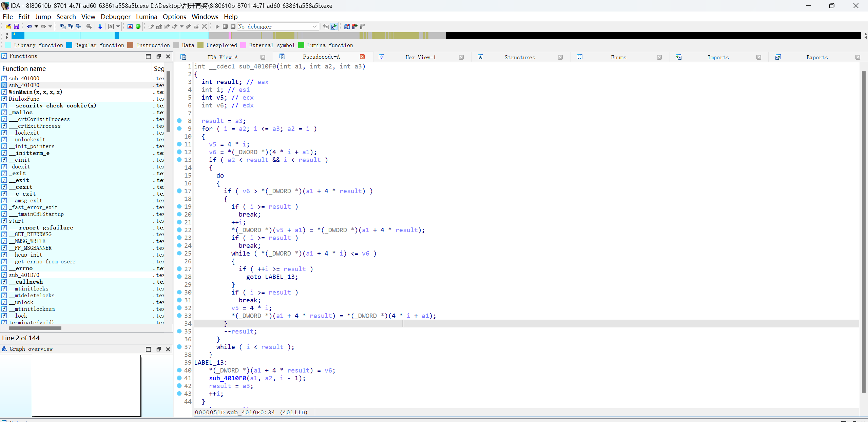Float the Functions panel
This screenshot has width=868, height=422.
pos(158,56)
